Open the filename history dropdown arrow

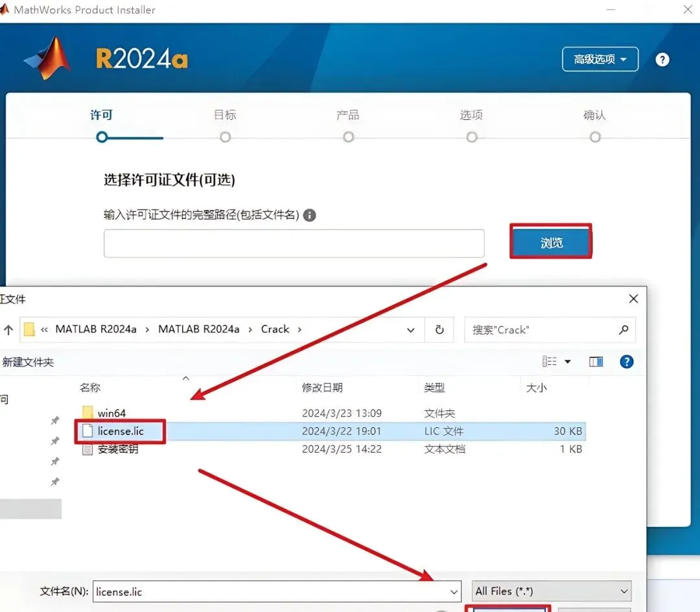(x=454, y=592)
